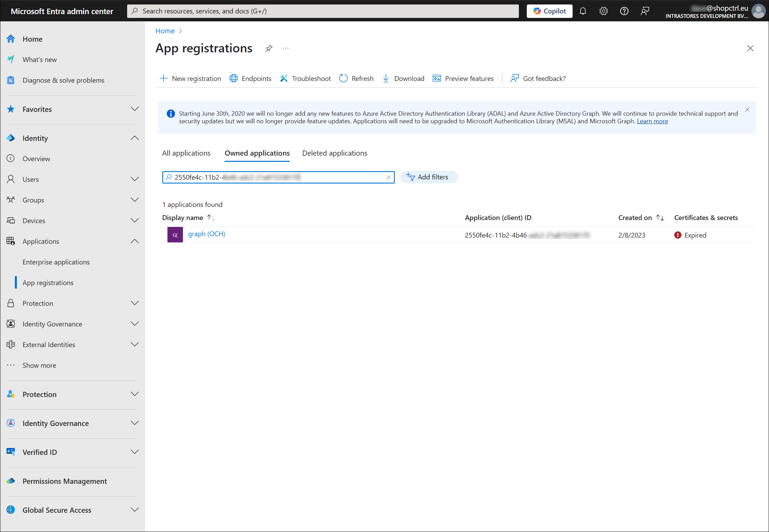Clear the search filter box text

tap(389, 177)
